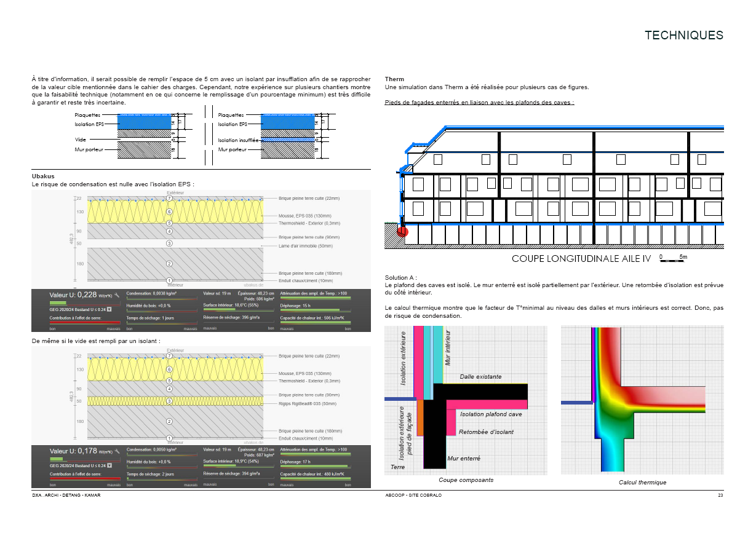Click the 'Vide' label in the wall diagram
Screen dimensions: 756x533
81,140
